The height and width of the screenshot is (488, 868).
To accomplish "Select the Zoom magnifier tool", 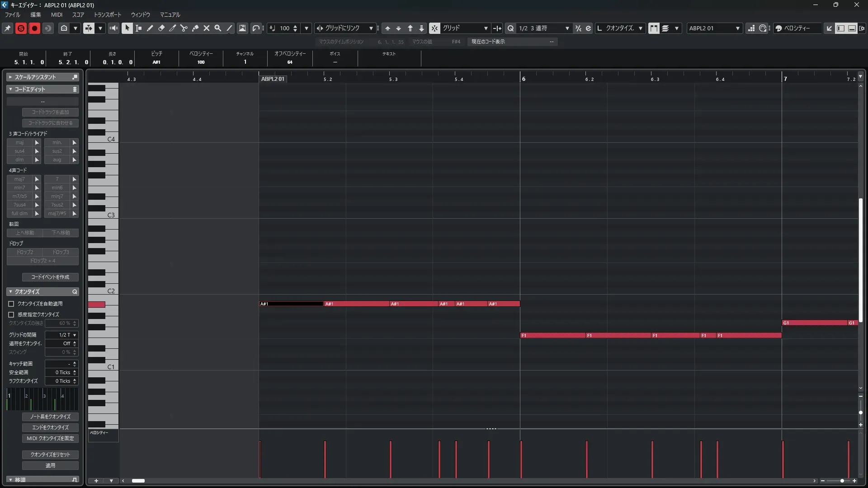I will [218, 28].
